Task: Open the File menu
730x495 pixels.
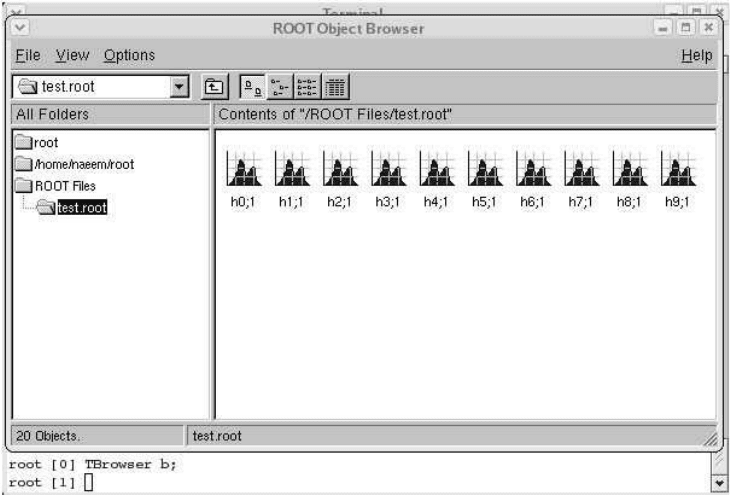Action: [27, 54]
